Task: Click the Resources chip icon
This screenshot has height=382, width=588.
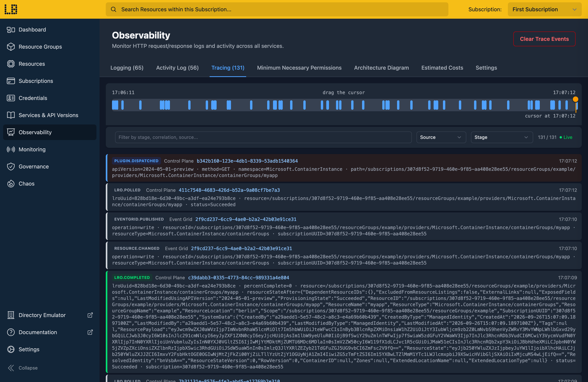Action: (11, 64)
